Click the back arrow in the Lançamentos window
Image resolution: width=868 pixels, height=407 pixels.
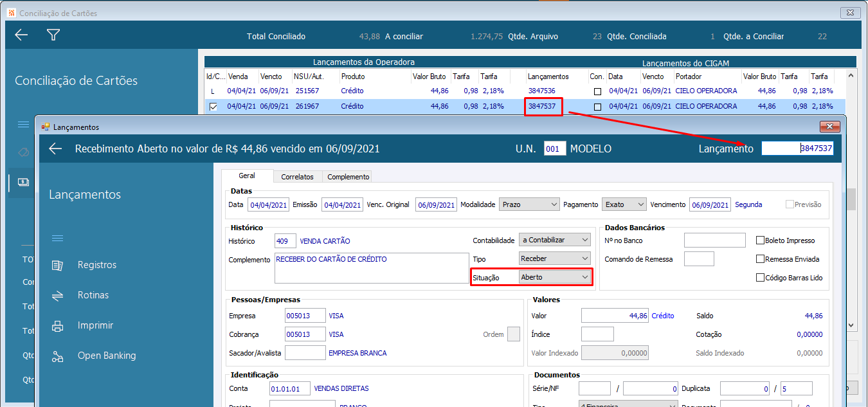55,149
